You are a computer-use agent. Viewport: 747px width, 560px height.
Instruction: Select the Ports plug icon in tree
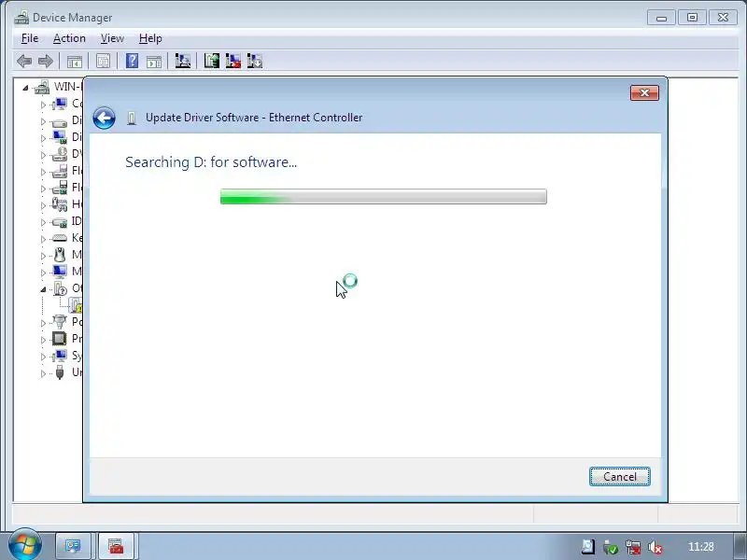(60, 322)
